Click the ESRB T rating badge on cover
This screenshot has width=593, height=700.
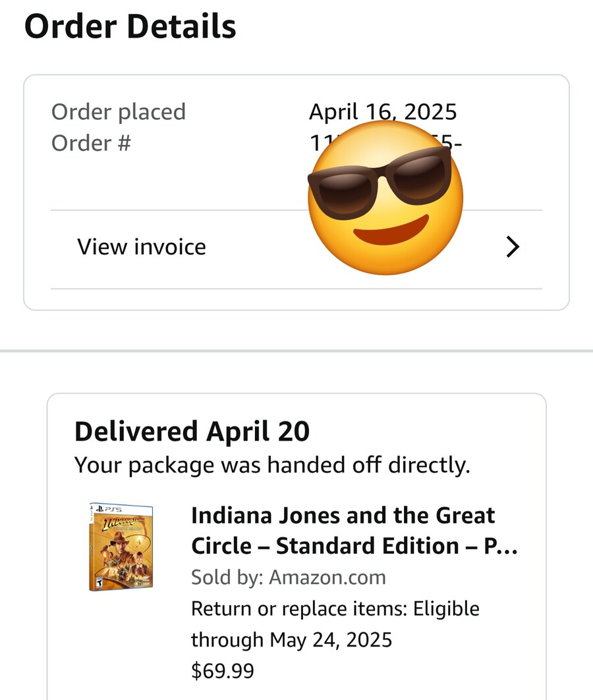pyautogui.click(x=99, y=582)
